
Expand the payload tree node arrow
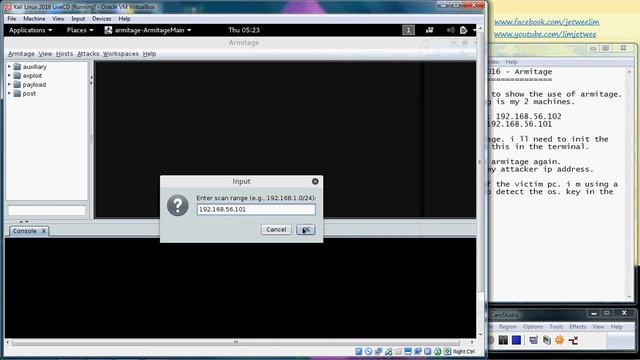click(x=9, y=84)
